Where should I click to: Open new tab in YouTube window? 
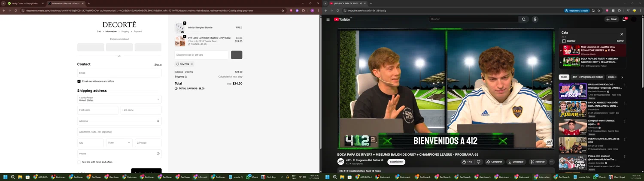(371, 3)
